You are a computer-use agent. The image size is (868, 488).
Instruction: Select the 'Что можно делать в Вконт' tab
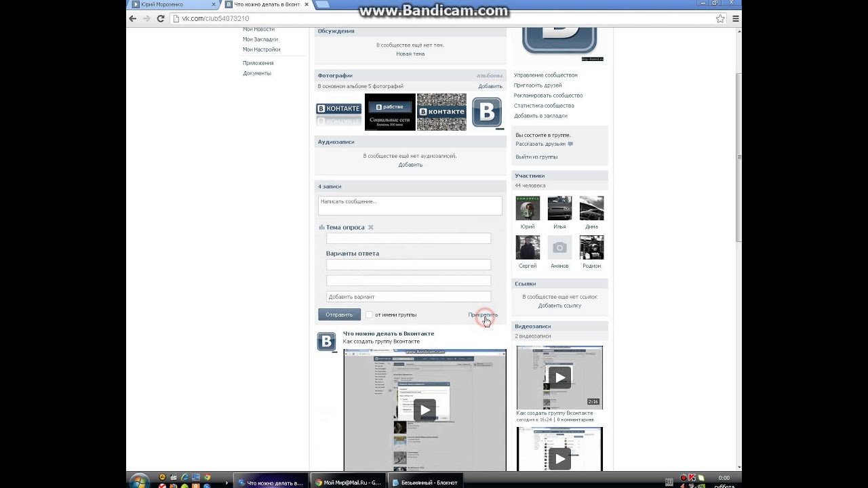tap(267, 5)
